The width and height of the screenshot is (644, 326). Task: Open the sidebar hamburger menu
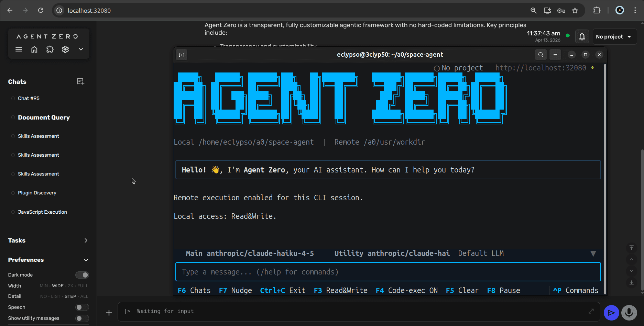tap(19, 49)
